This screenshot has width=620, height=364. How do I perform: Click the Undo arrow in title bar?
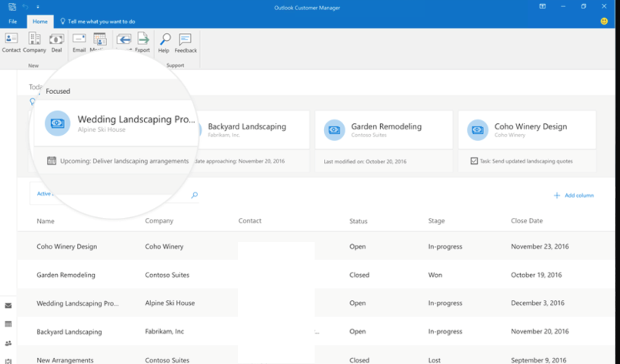click(x=25, y=7)
